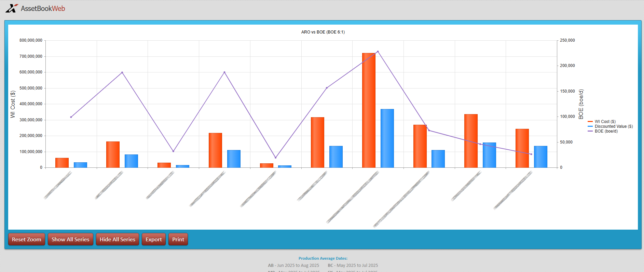Print the chart with Print button
Image resolution: width=644 pixels, height=272 pixels.
pos(178,239)
